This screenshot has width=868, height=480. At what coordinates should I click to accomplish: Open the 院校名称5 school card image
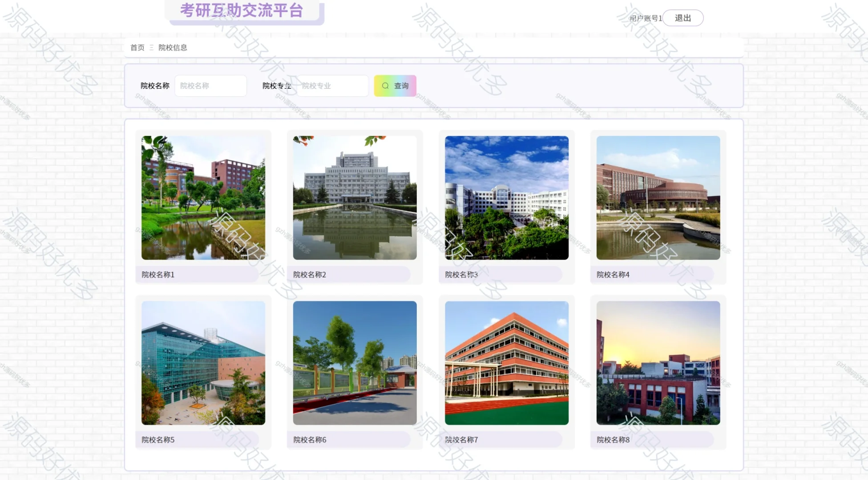point(202,363)
